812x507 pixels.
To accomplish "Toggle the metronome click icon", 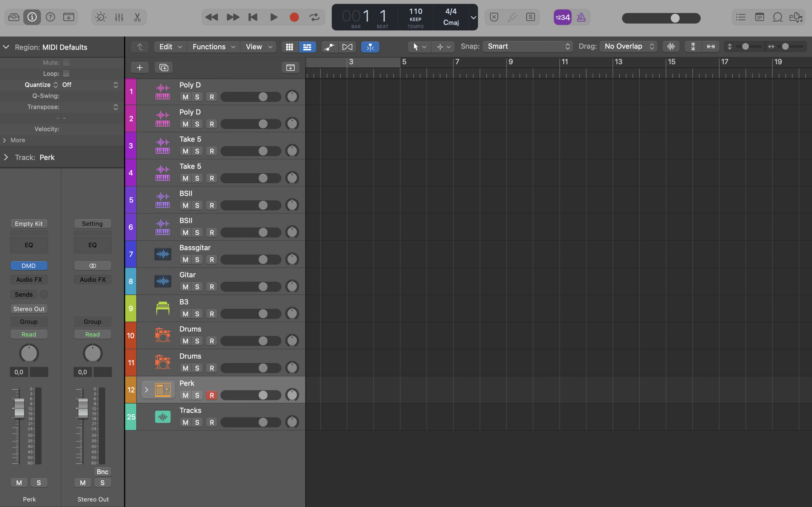I will (581, 17).
